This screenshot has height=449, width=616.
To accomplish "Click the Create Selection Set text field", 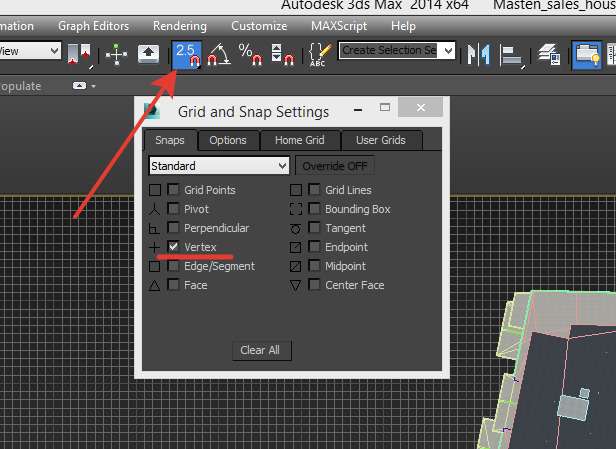I will pyautogui.click(x=389, y=50).
